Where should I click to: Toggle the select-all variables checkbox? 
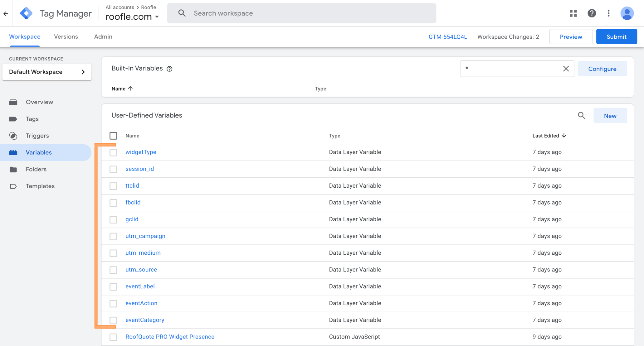(113, 136)
